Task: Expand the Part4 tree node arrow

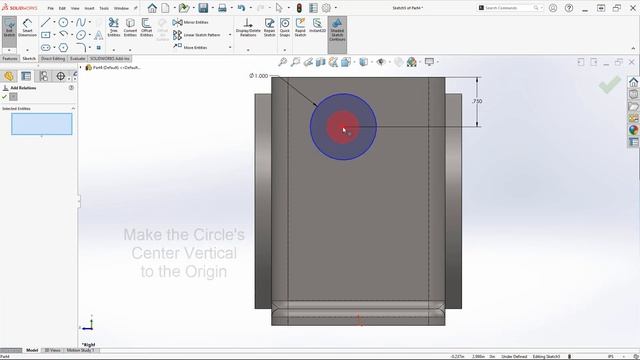Action: pyautogui.click(x=80, y=67)
